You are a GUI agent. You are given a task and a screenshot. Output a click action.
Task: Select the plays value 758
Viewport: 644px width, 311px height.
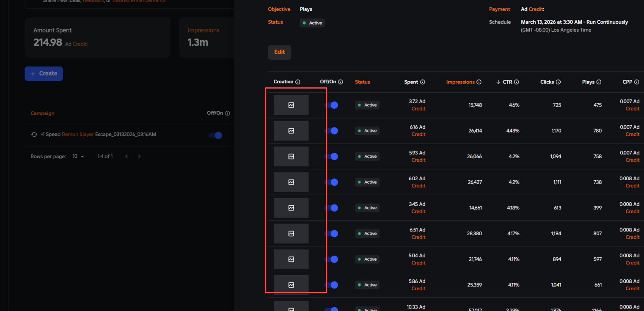(x=597, y=157)
